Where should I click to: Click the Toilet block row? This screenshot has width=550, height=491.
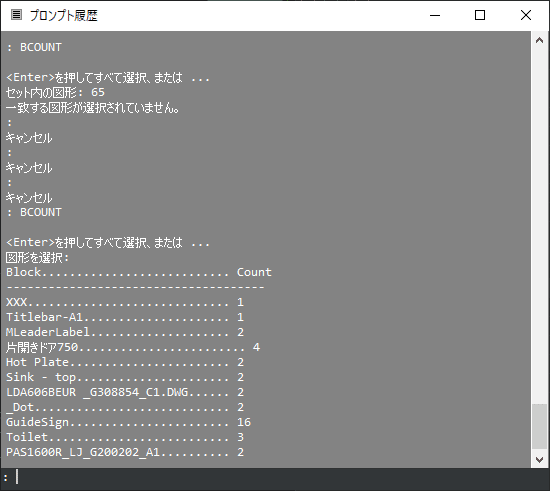pos(125,437)
